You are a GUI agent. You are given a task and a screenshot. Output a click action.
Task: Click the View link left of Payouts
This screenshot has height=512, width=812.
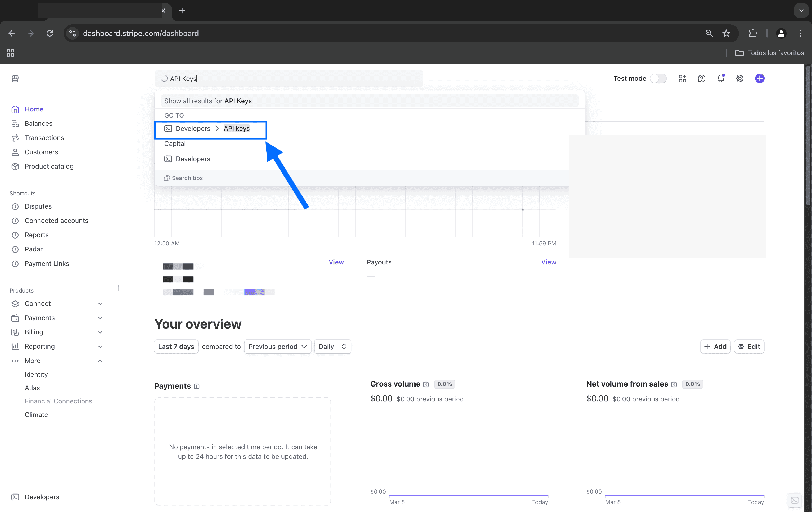click(x=336, y=262)
